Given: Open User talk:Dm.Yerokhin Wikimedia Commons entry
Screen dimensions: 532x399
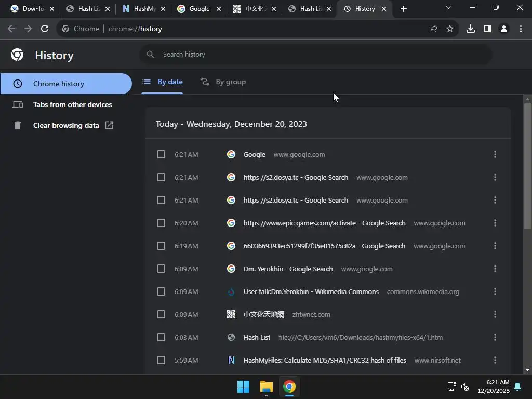Looking at the screenshot, I should click(311, 291).
